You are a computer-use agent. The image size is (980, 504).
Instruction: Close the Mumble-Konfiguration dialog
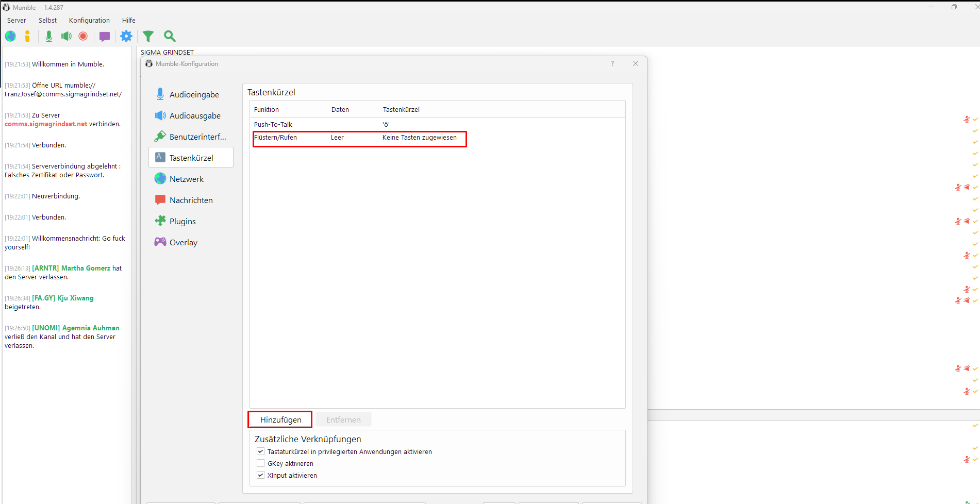tap(636, 63)
